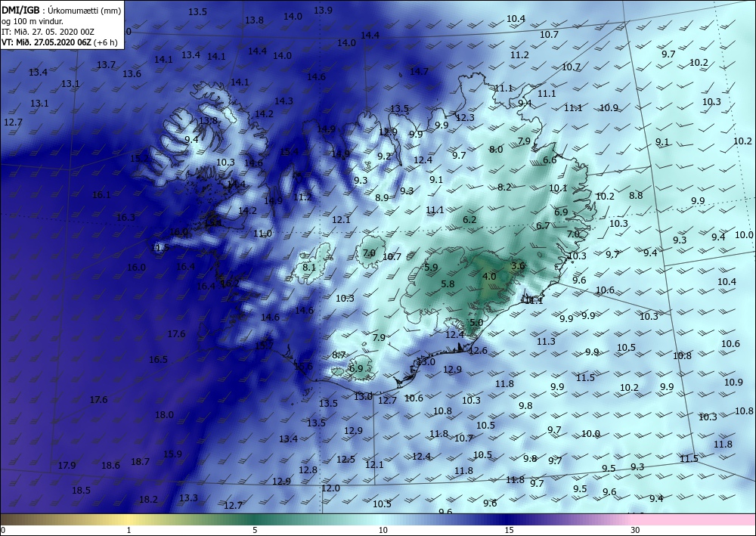Image resolution: width=756 pixels, height=536 pixels.
Task: Click the map value 5.8
Action: (448, 284)
